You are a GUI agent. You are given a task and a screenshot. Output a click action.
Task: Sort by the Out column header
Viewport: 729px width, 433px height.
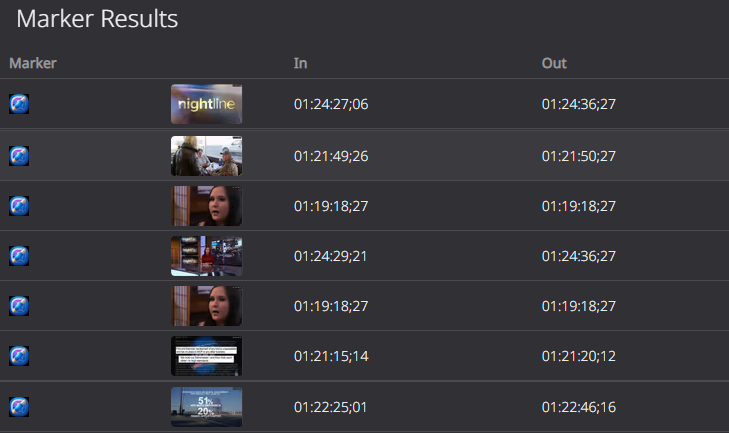(554, 63)
